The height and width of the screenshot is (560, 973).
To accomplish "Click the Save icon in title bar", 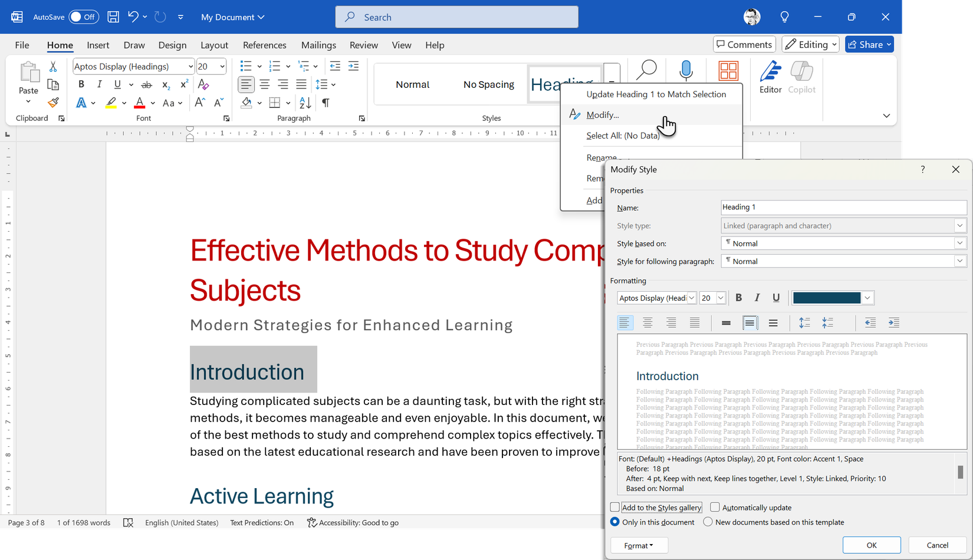I will click(113, 17).
